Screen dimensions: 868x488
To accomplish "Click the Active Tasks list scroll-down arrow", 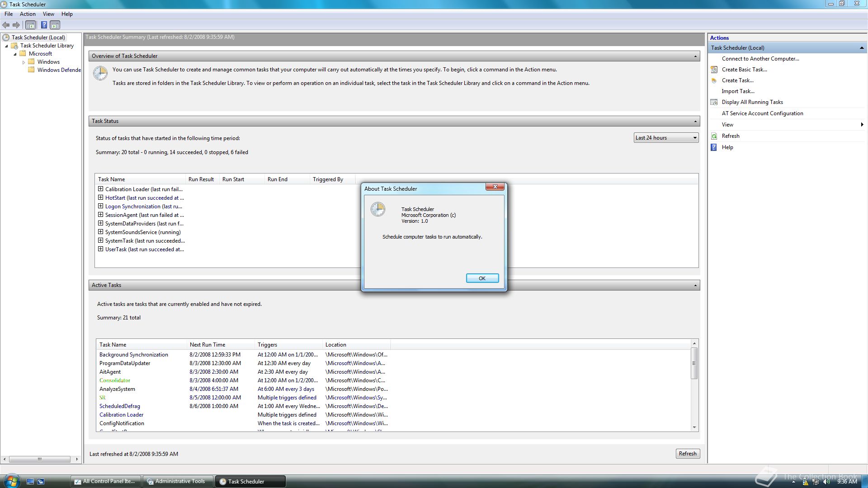I will click(694, 427).
